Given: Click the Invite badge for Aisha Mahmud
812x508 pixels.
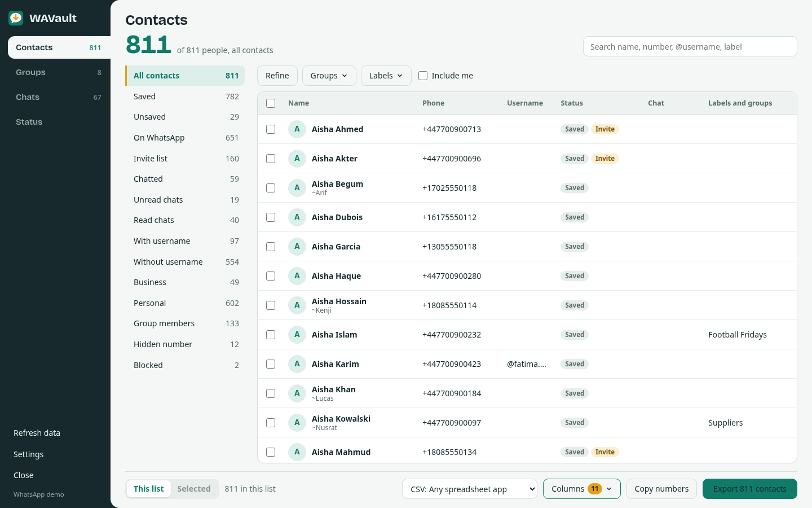Looking at the screenshot, I should pyautogui.click(x=605, y=452).
